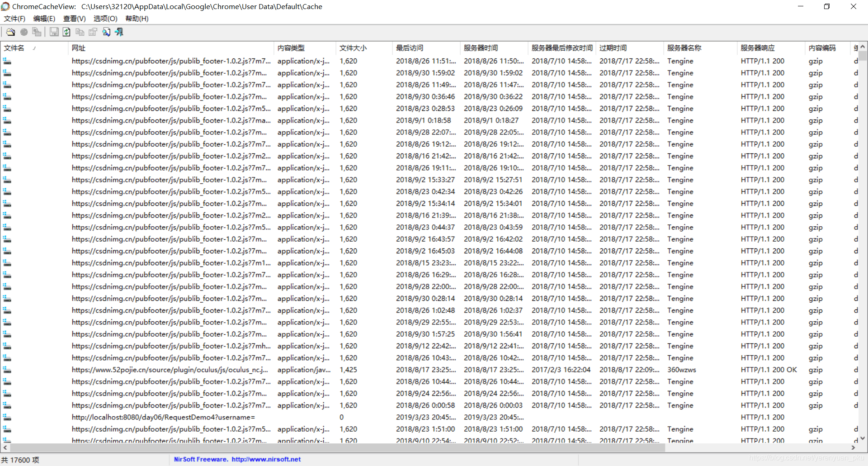868x466 pixels.
Task: Refresh the cache list with green arrows icon
Action: (66, 32)
